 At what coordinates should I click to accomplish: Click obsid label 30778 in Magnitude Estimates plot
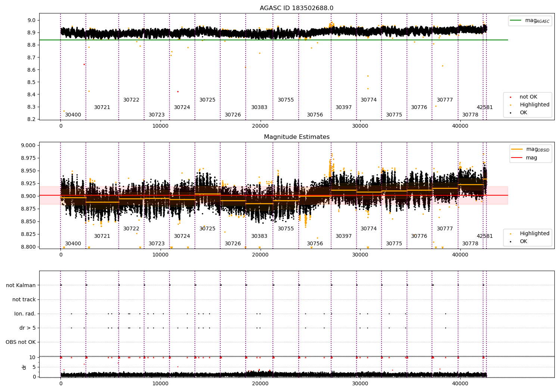click(x=470, y=244)
